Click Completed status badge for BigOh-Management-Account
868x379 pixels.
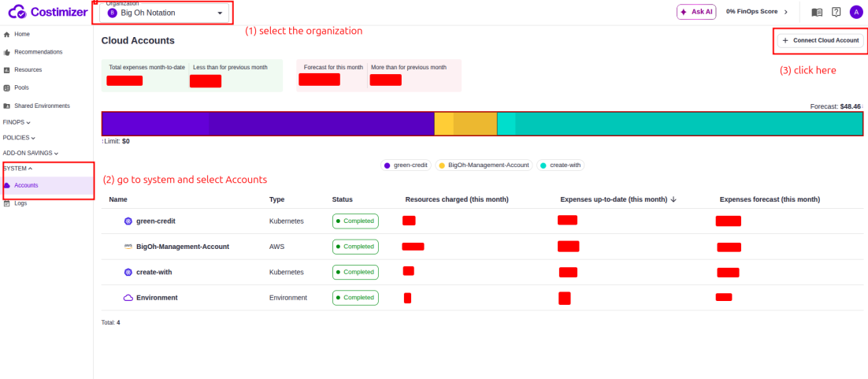[355, 247]
